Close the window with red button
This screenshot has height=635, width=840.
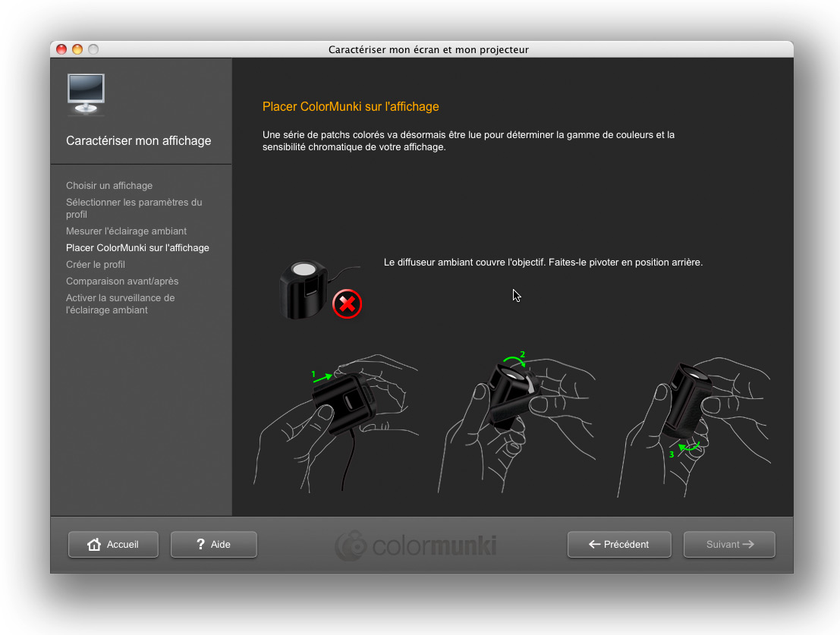click(61, 49)
